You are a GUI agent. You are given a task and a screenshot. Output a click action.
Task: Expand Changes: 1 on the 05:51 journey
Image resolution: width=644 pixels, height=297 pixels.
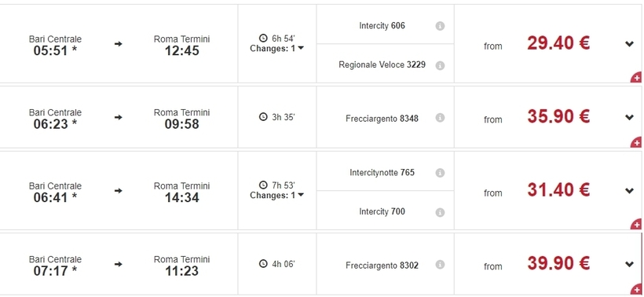click(276, 49)
